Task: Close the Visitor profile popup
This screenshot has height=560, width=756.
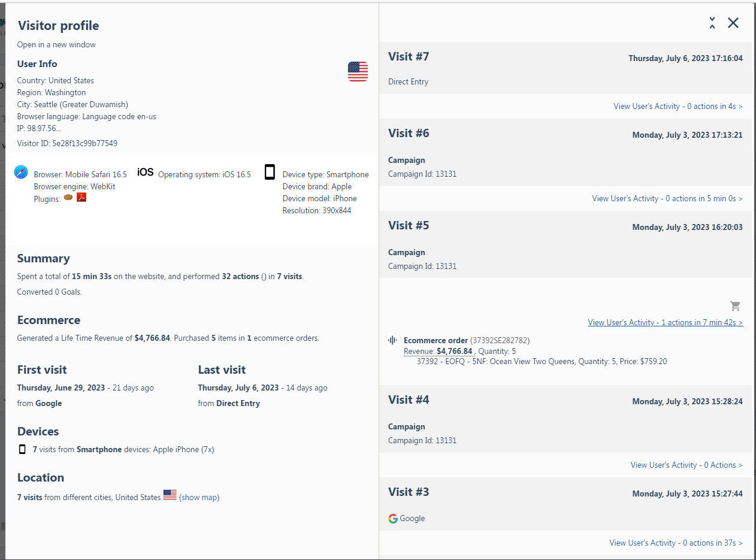Action: tap(733, 23)
